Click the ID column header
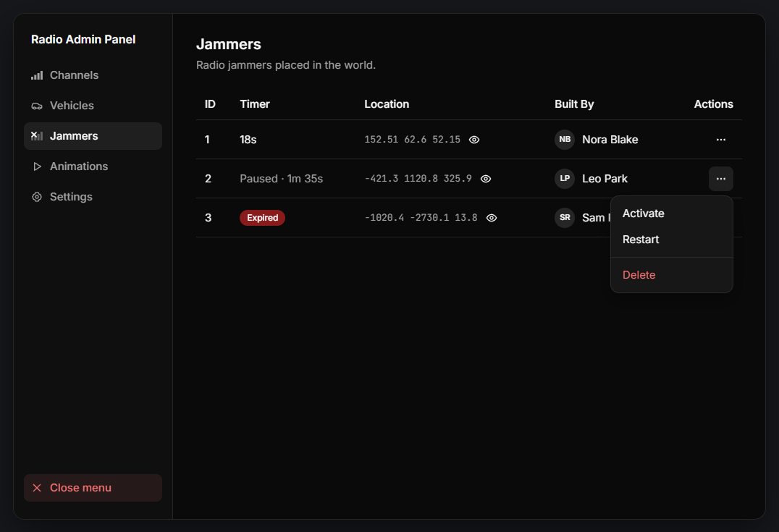The image size is (779, 532). coord(210,104)
